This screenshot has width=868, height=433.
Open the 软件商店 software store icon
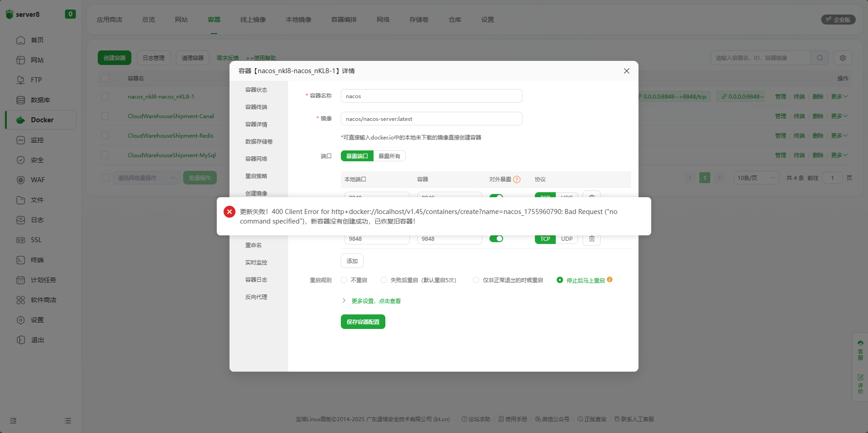(21, 300)
